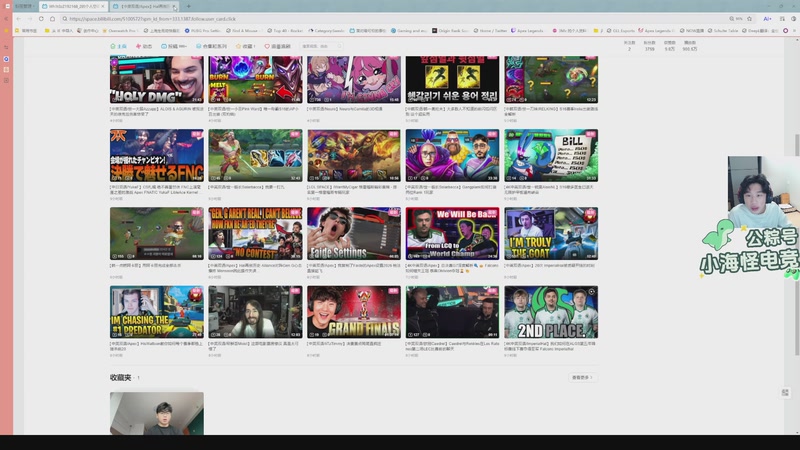Viewport: 800px width, 450px height.
Task: Reload the page with the refresh icon
Action: click(x=41, y=19)
